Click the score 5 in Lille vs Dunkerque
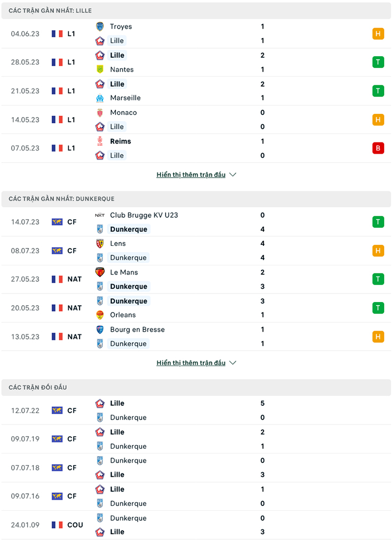 pos(262,403)
